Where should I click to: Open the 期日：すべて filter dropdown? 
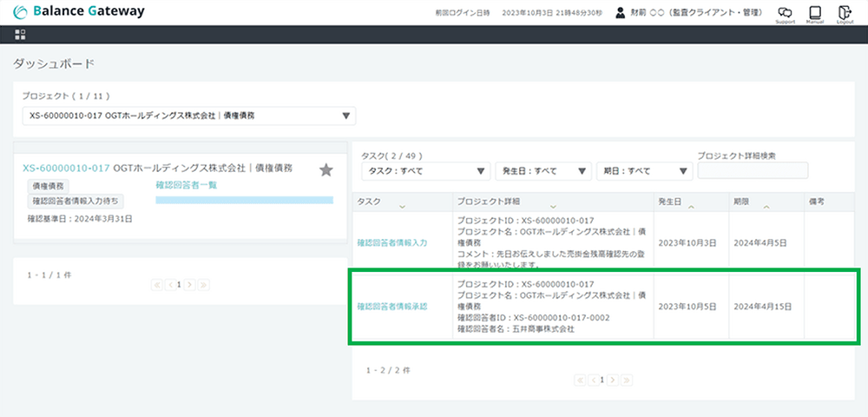(x=643, y=171)
